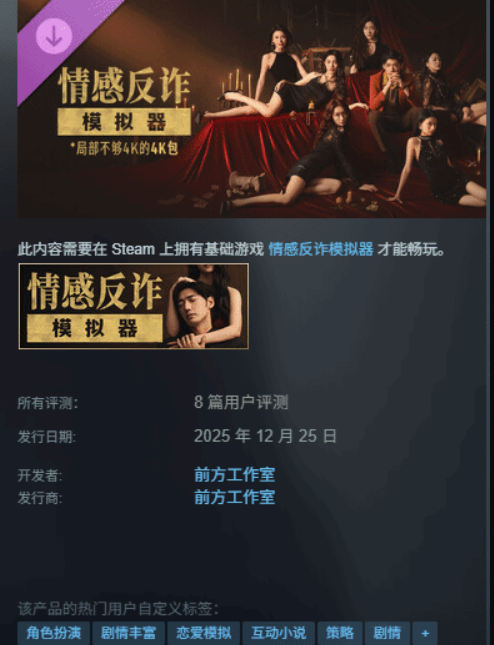The height and width of the screenshot is (645, 494).
Task: Select the 剧情丰富 tag
Action: pyautogui.click(x=128, y=633)
